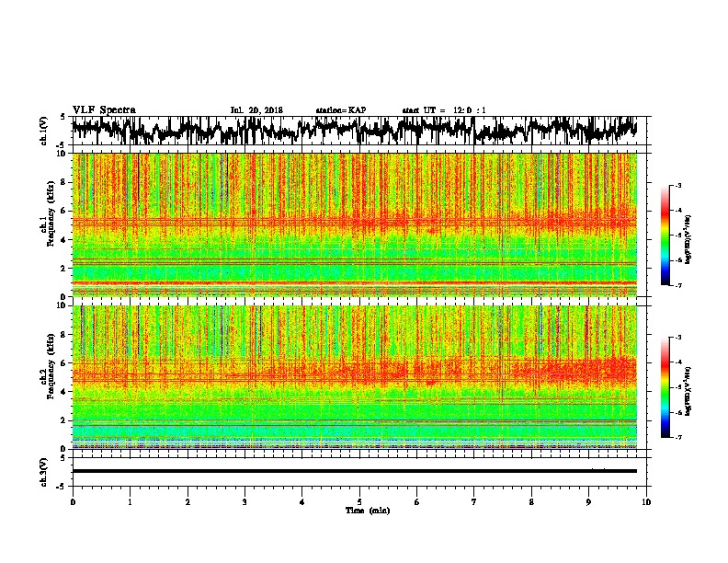728x563 pixels.
Task: Click the time axis tick label "6"
Action: click(417, 502)
